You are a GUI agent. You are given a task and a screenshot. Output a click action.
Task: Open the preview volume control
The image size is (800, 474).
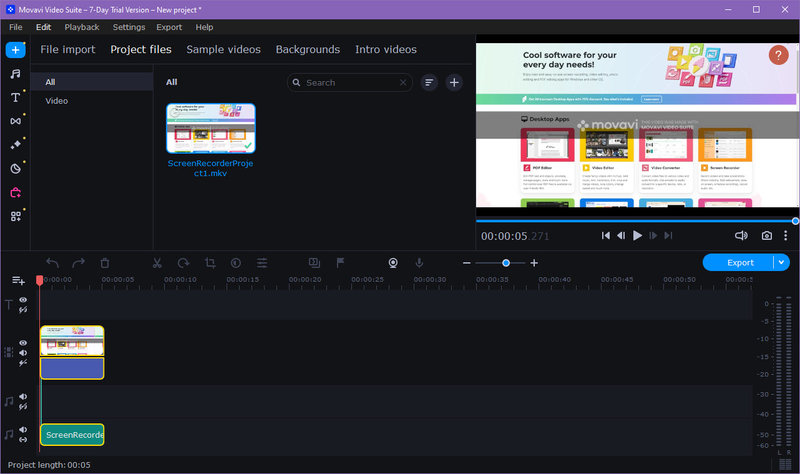(741, 236)
